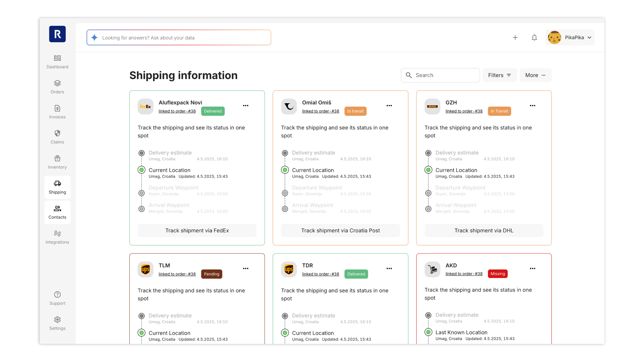Focus the Ask about your data field

click(x=179, y=38)
